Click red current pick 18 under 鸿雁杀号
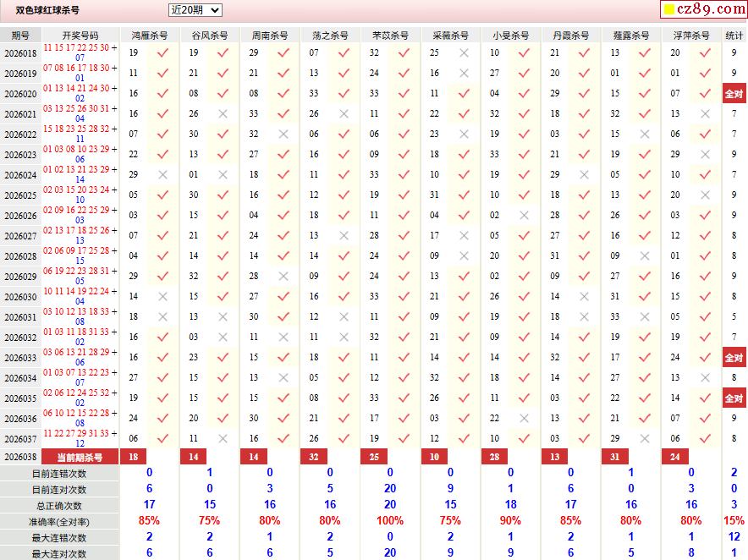This screenshot has height=560, width=748. (x=134, y=457)
